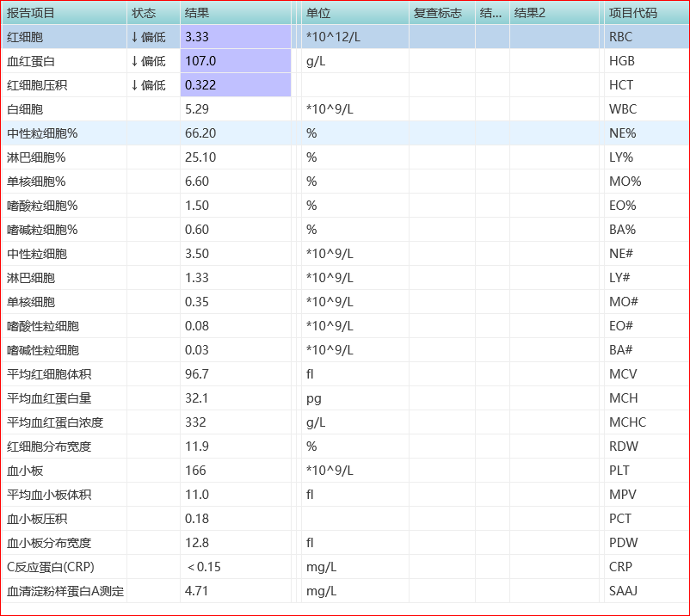Click the 96.7 MCV result

click(197, 374)
